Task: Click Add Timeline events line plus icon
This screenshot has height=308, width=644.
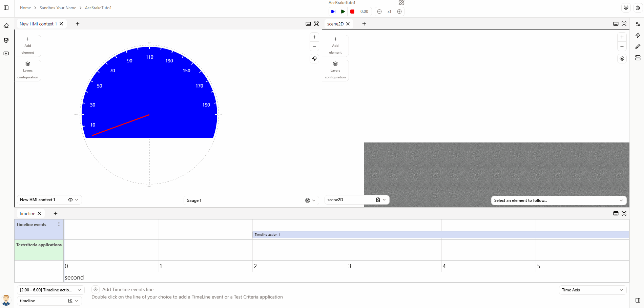Action: pyautogui.click(x=96, y=289)
